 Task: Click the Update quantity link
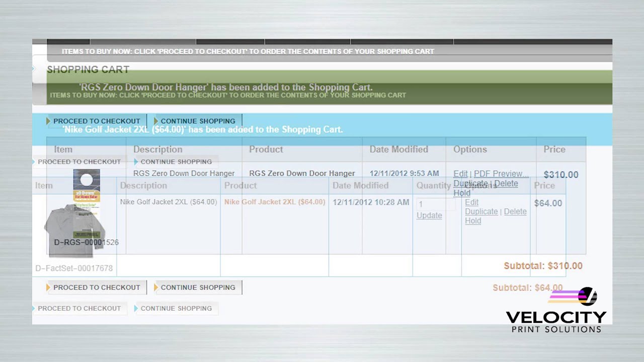429,215
